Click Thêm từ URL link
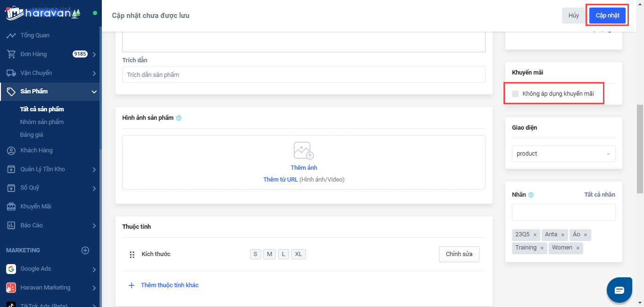The image size is (644, 307). coord(281,180)
